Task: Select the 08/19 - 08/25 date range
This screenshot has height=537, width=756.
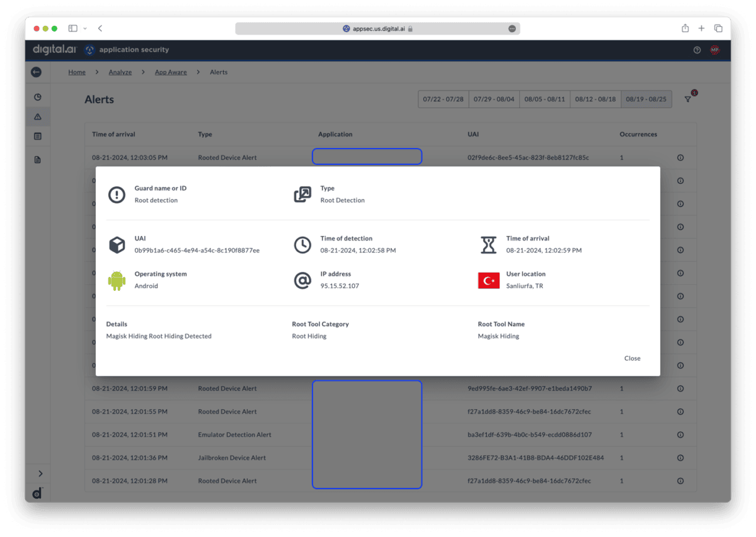Action: [646, 99]
